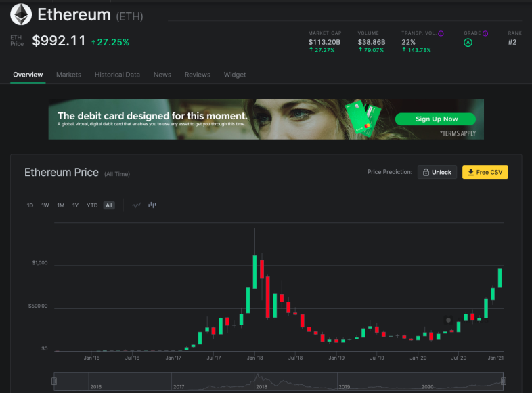Viewport: 532px width, 393px height.
Task: Click 2019 in the range navigator
Action: pos(345,386)
